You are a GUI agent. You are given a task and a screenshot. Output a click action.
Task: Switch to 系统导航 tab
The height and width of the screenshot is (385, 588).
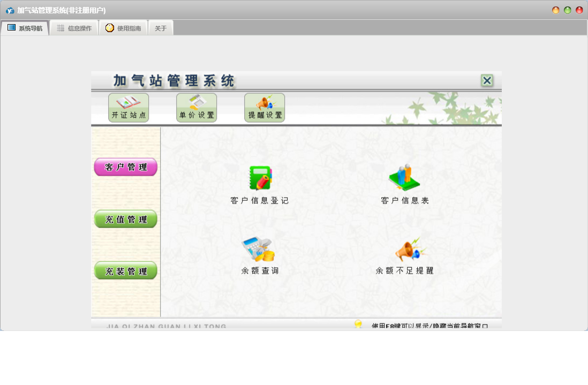(25, 28)
